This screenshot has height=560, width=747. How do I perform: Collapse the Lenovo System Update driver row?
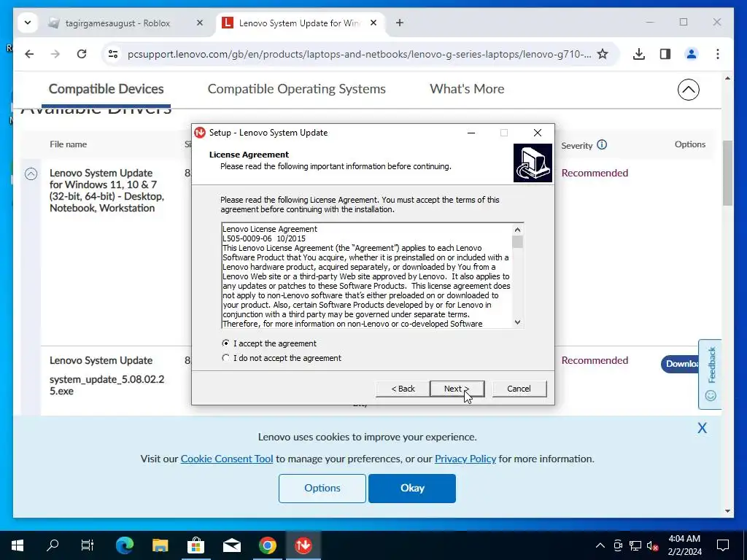[x=31, y=174]
